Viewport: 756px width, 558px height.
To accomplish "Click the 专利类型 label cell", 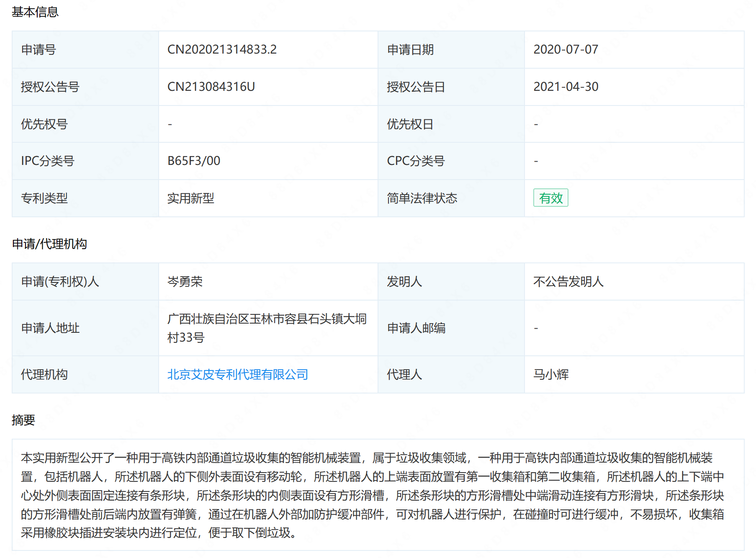I will (x=85, y=198).
